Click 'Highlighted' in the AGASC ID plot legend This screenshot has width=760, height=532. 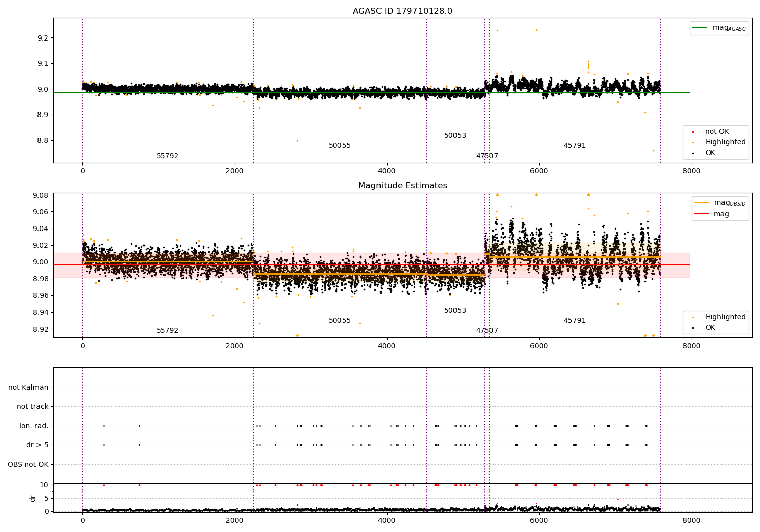(x=719, y=142)
